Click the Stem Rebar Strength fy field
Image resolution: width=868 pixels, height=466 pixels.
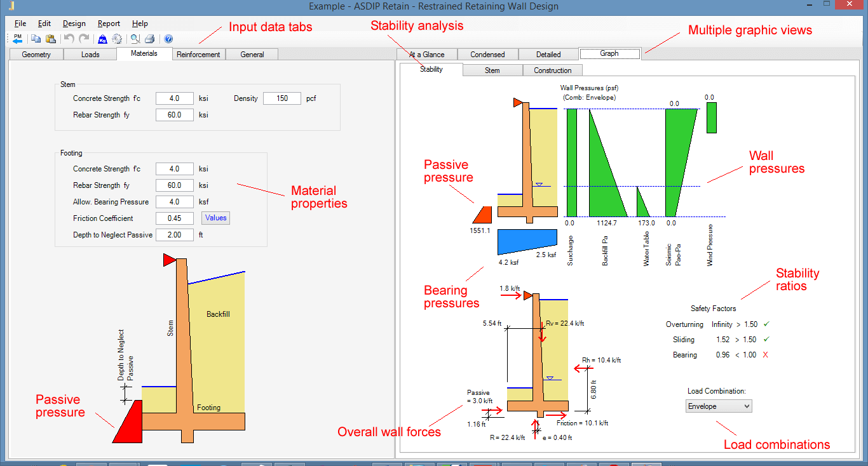click(x=175, y=115)
